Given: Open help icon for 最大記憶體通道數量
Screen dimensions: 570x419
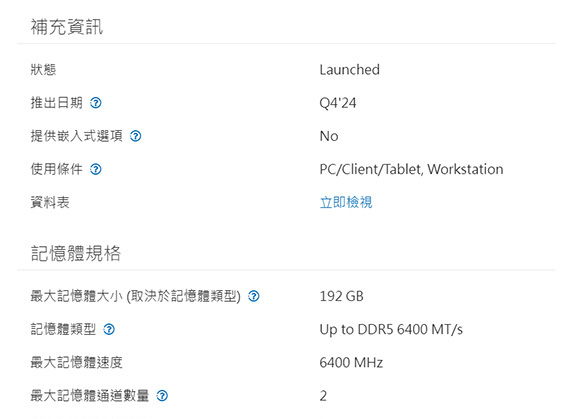Looking at the screenshot, I should (162, 396).
